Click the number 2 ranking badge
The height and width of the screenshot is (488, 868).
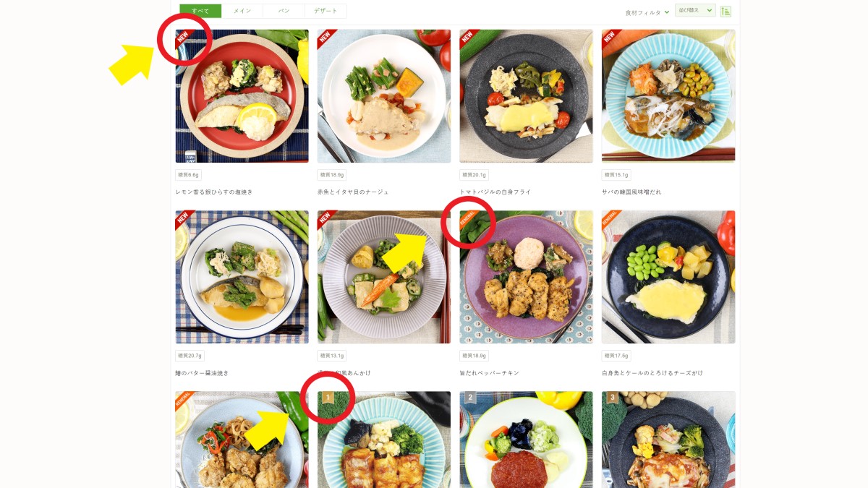pos(471,398)
